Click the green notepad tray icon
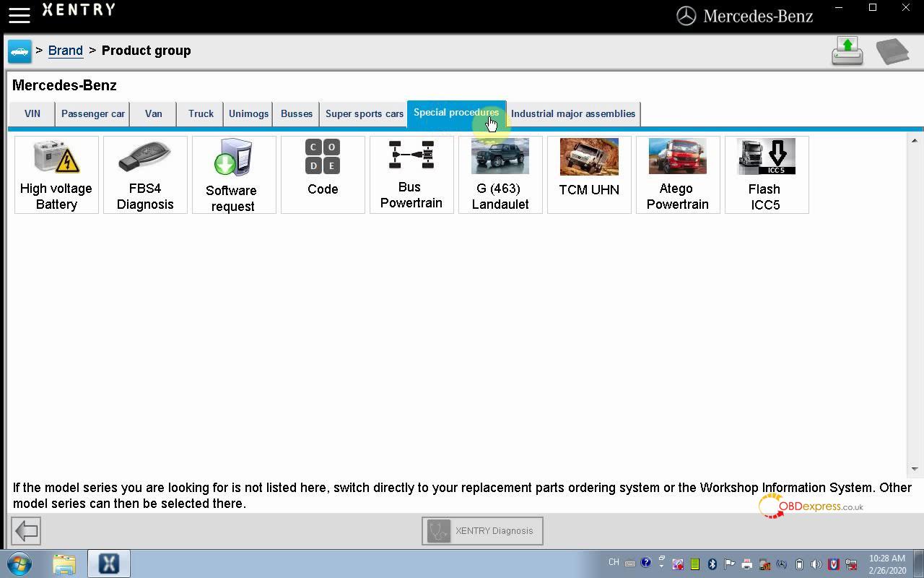 coord(694,564)
